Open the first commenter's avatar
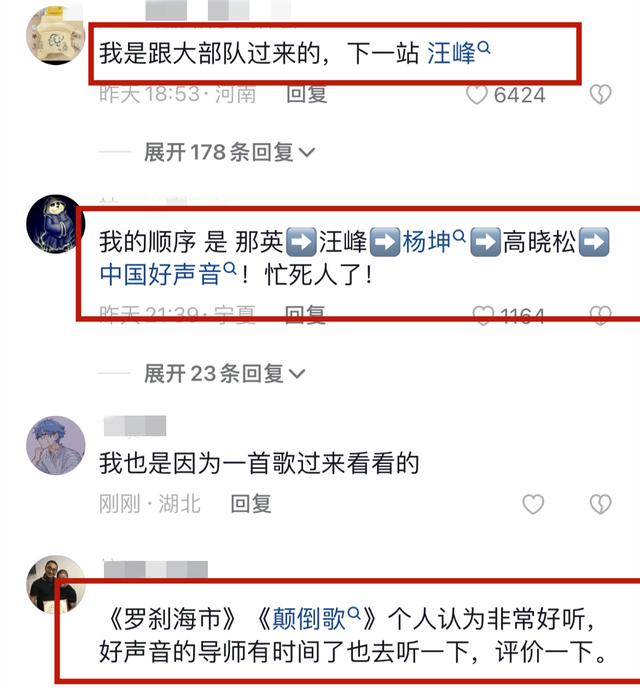This screenshot has height=691, width=640. (56, 35)
